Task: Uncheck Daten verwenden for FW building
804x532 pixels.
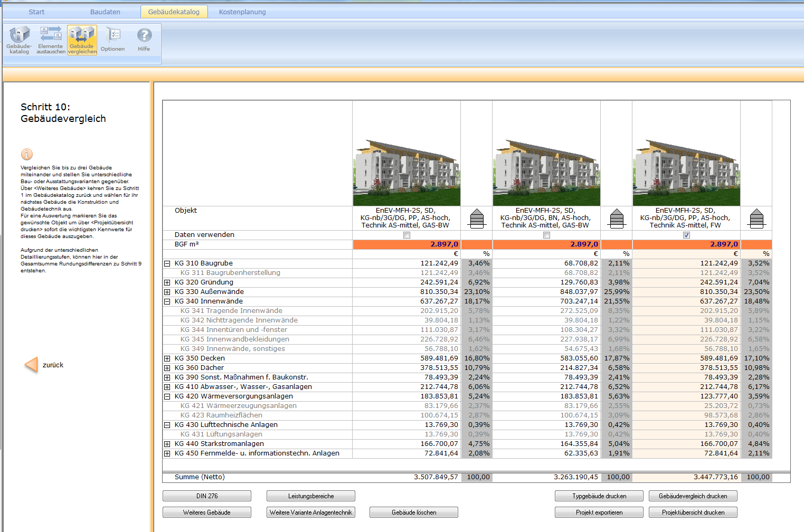Action: (x=686, y=235)
